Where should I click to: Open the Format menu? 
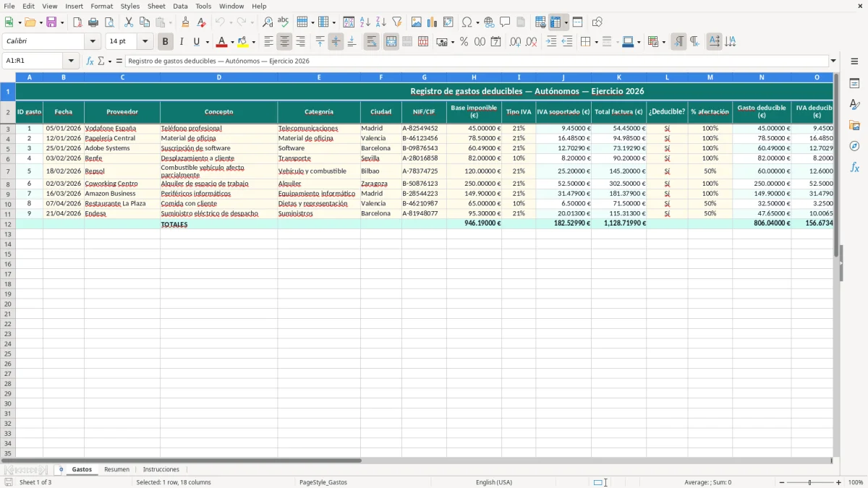pos(101,6)
